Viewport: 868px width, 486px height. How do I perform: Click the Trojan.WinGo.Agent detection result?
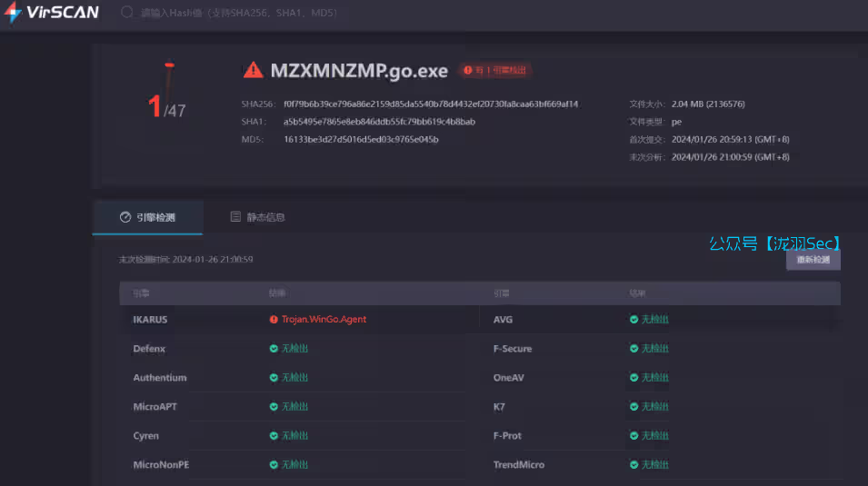point(324,320)
